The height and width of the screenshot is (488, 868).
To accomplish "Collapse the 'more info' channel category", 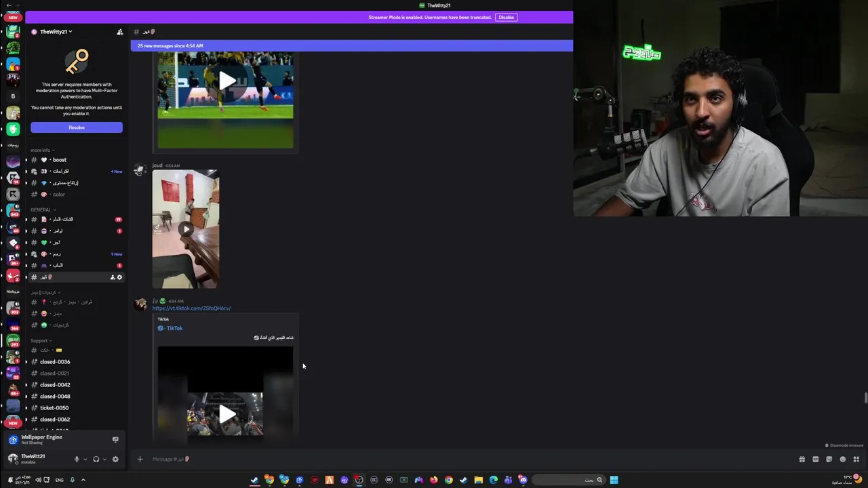I will (42, 150).
